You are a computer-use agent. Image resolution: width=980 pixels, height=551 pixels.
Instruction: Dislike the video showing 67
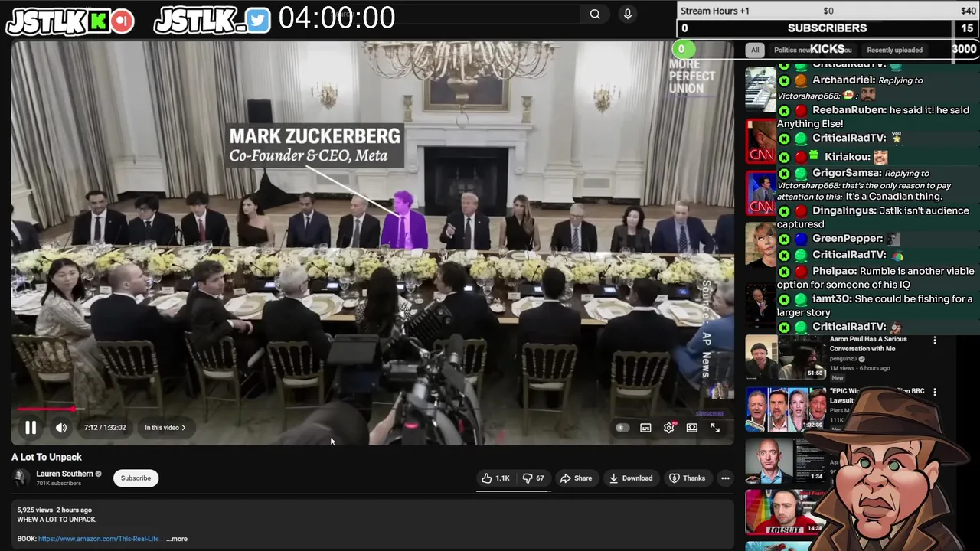click(x=533, y=478)
